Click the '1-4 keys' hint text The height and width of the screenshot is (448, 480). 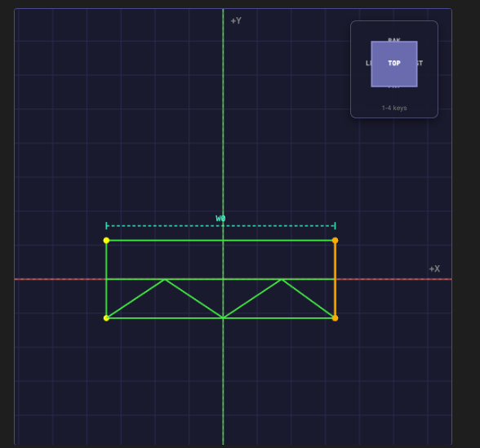click(x=394, y=108)
